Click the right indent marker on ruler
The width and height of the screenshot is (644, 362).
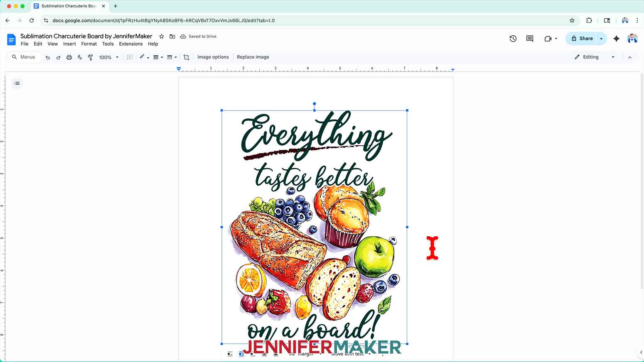tap(453, 70)
